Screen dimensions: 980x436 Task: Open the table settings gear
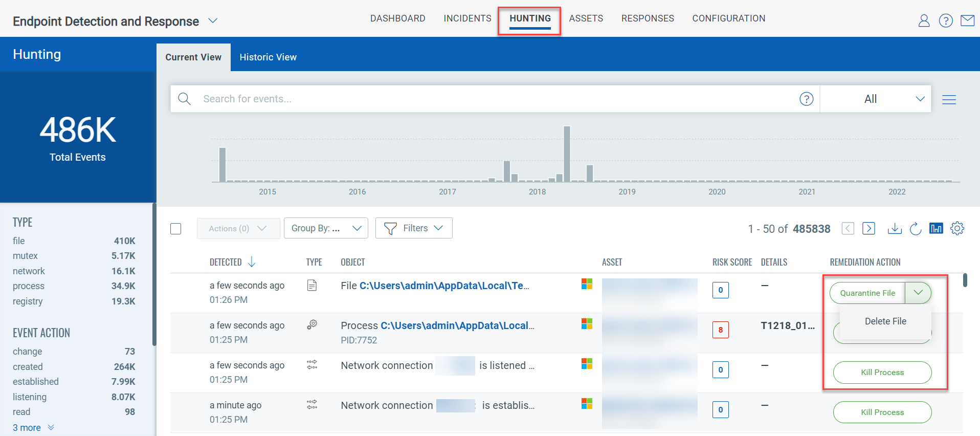coord(957,228)
